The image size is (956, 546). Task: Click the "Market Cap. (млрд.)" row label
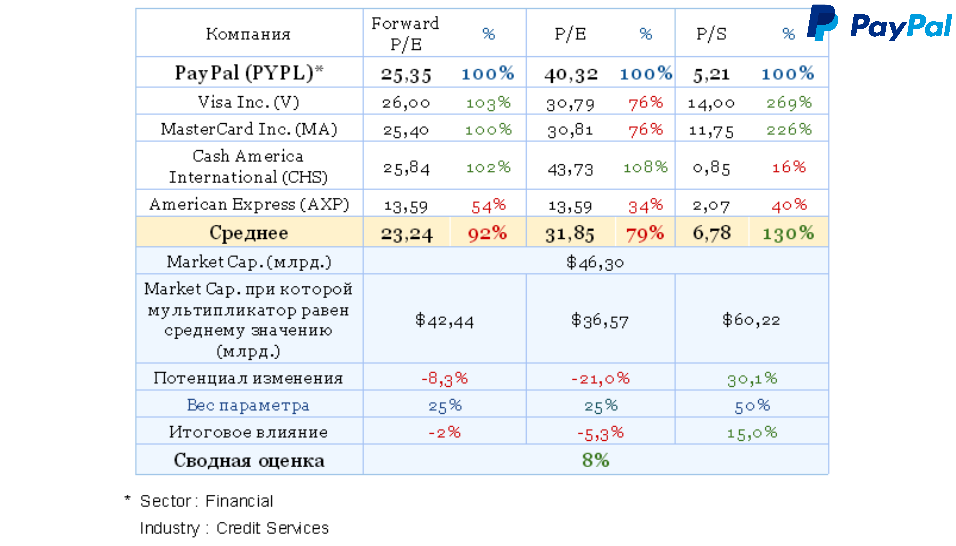[x=249, y=262]
